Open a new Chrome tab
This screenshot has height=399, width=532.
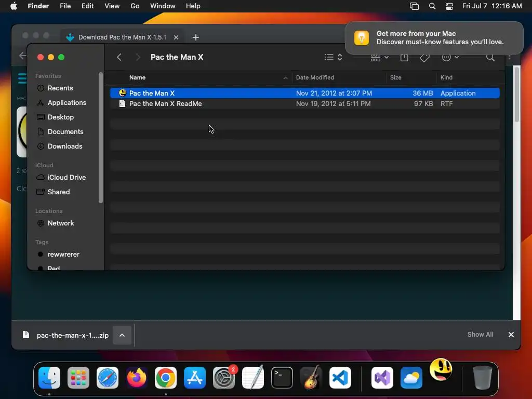click(196, 37)
